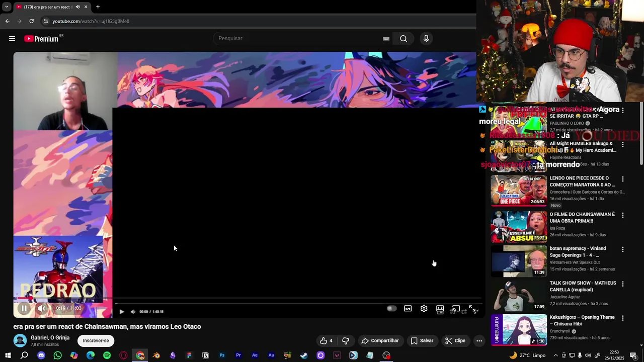This screenshot has height=362, width=644.
Task: Open a new browser tab
Action: 98,7
